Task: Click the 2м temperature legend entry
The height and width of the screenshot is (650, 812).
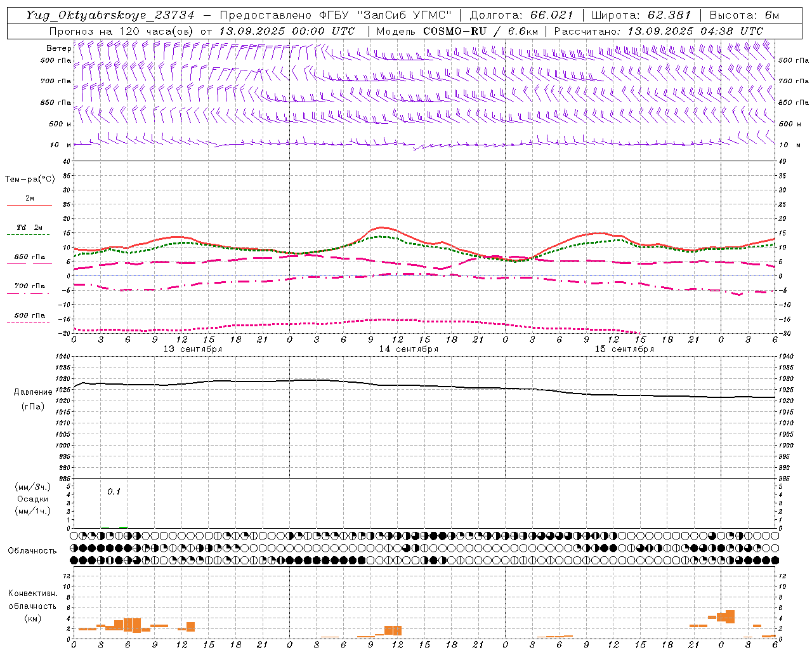Action: [30, 199]
